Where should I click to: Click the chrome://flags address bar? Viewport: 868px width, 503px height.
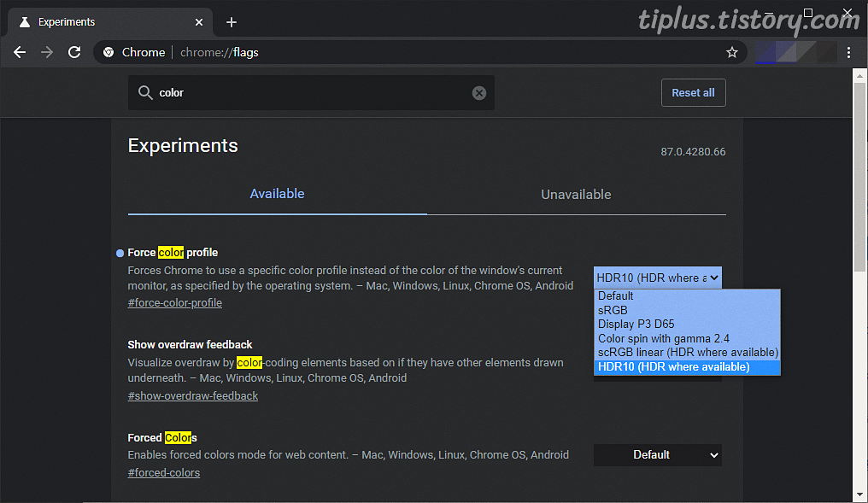coord(420,52)
